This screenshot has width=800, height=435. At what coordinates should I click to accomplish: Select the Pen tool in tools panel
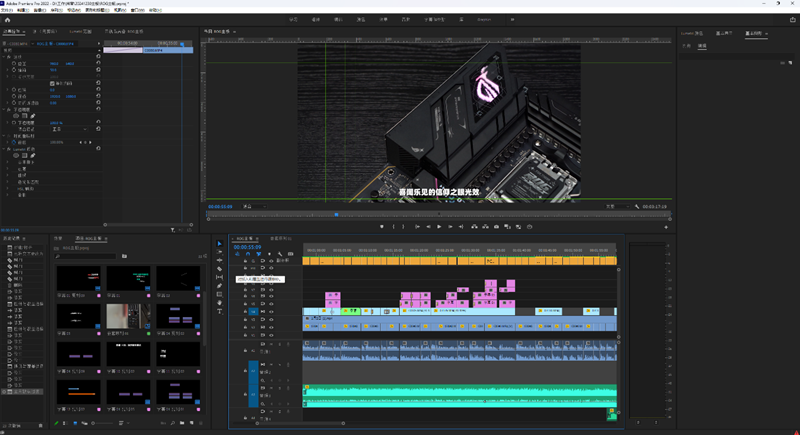(220, 286)
